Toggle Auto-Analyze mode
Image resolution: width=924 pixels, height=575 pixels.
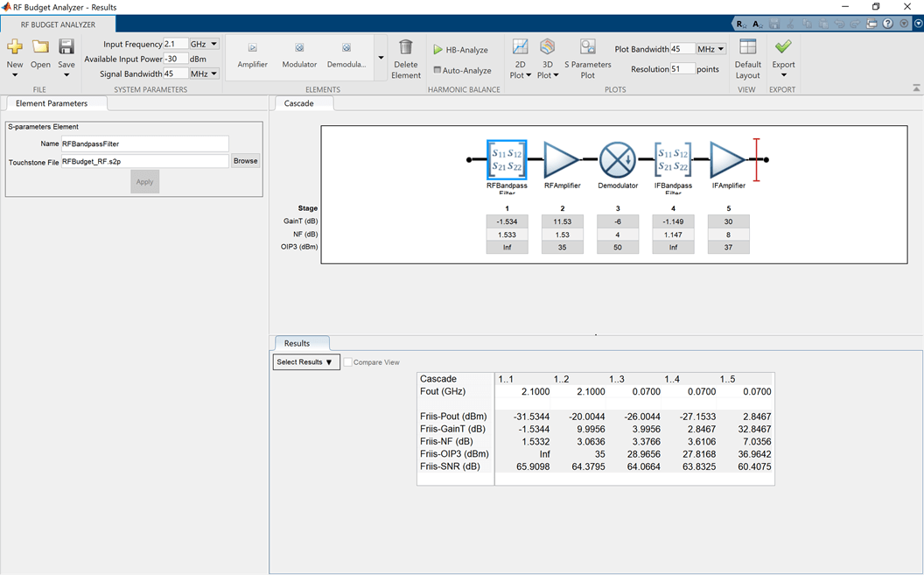[x=463, y=70]
